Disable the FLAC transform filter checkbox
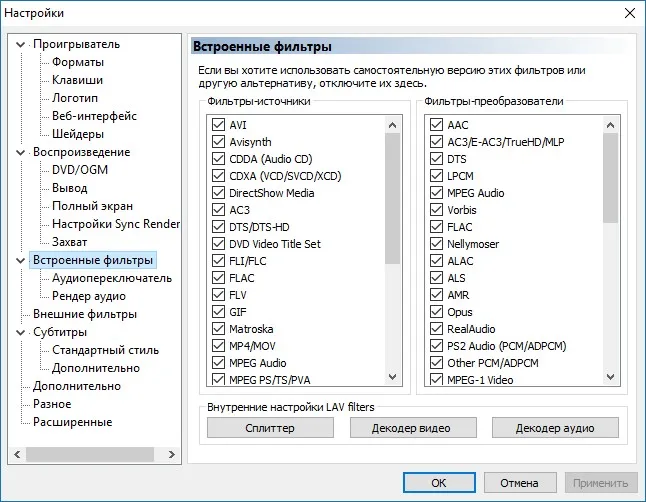 click(436, 227)
